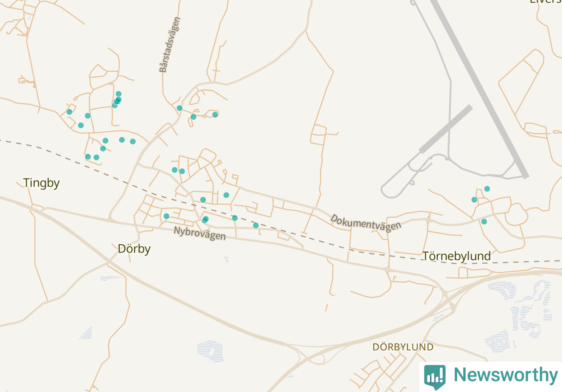Select the Tingby place label
562x392 pixels.
[41, 183]
